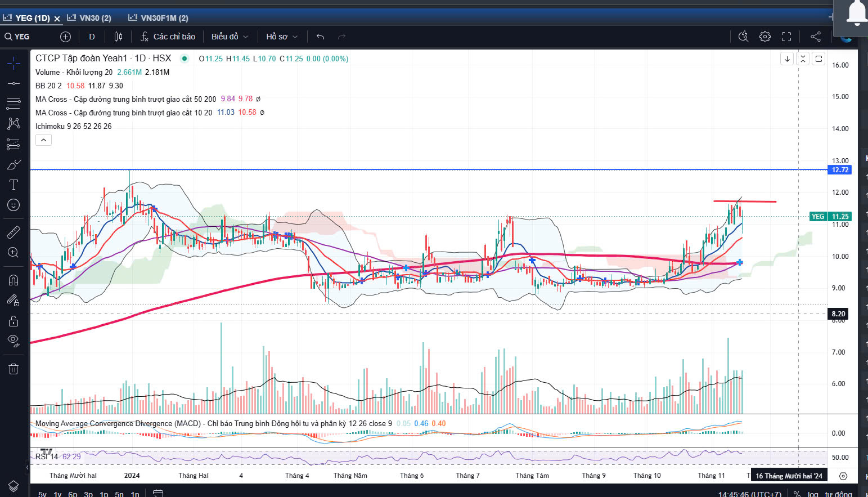Toggle lock all drawing tools
This screenshot has height=497, width=868.
pyautogui.click(x=14, y=321)
